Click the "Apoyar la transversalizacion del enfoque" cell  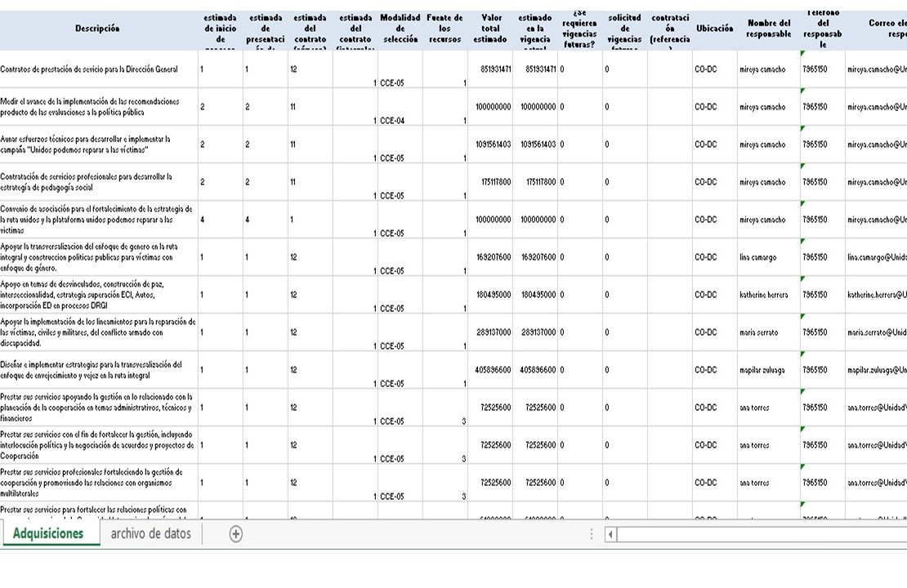pyautogui.click(x=98, y=257)
